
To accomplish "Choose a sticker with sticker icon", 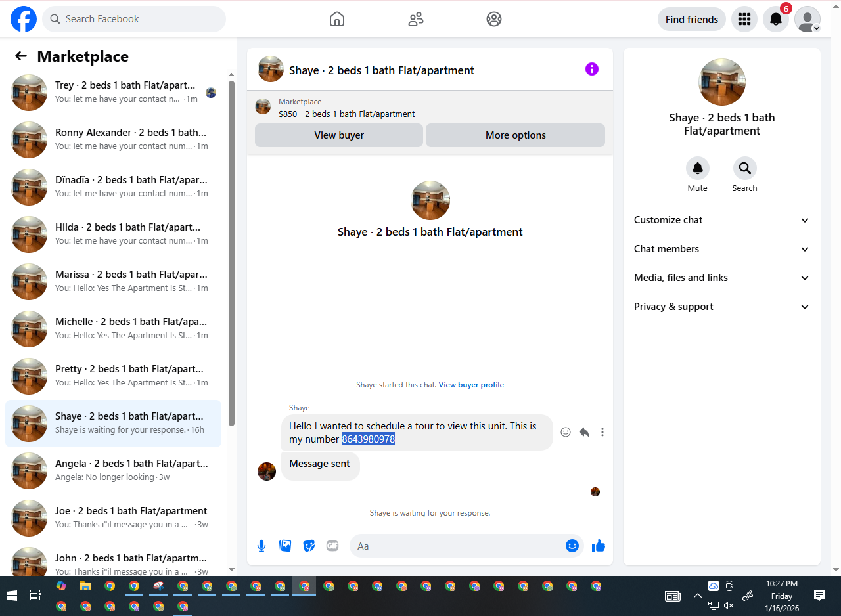I will (309, 546).
